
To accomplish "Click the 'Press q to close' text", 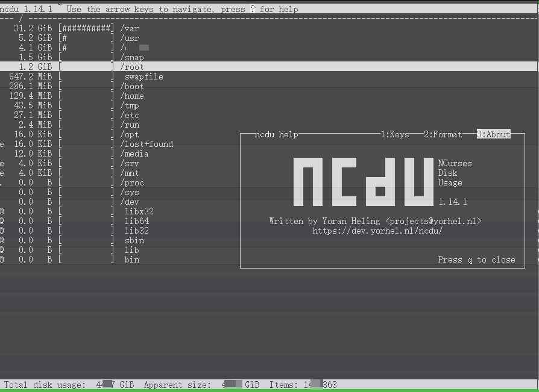I will coord(476,260).
